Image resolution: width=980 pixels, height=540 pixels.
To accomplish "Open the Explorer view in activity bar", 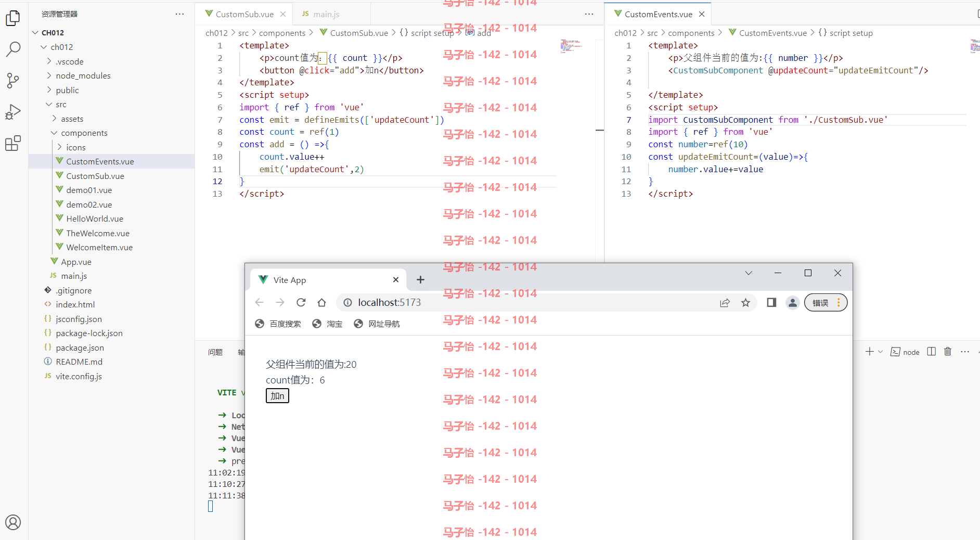I will 13,18.
